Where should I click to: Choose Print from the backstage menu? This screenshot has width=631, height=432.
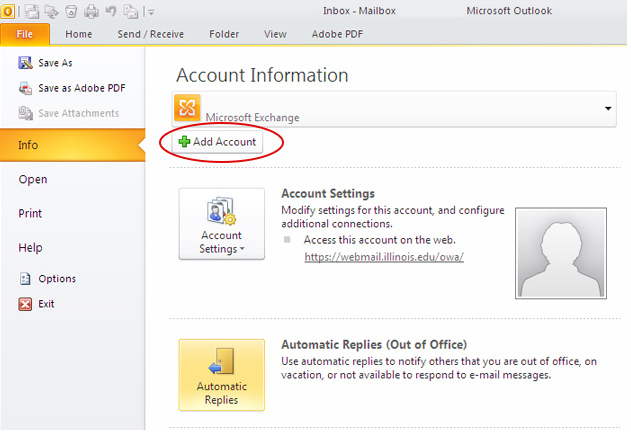30,213
